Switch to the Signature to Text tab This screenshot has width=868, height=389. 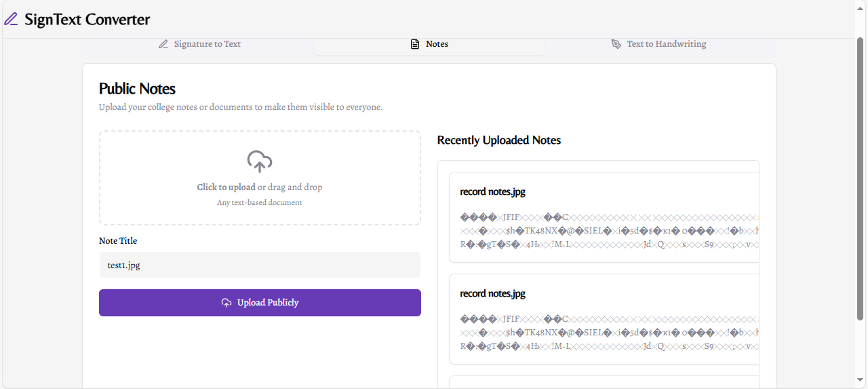(198, 44)
